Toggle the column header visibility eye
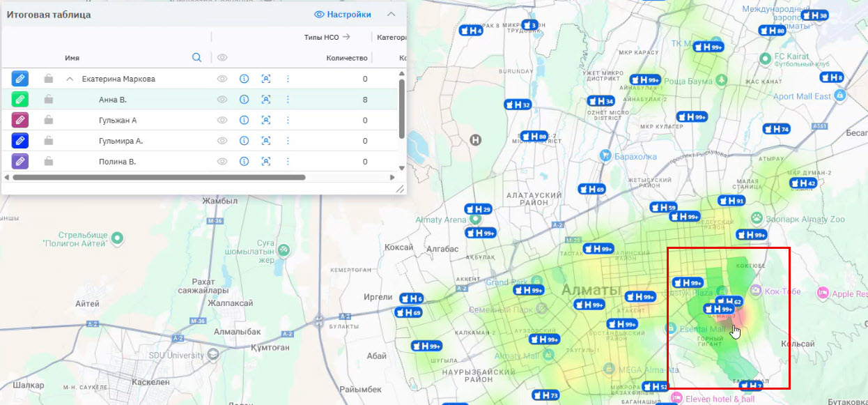Viewport: 868px width, 405px height. click(x=222, y=58)
